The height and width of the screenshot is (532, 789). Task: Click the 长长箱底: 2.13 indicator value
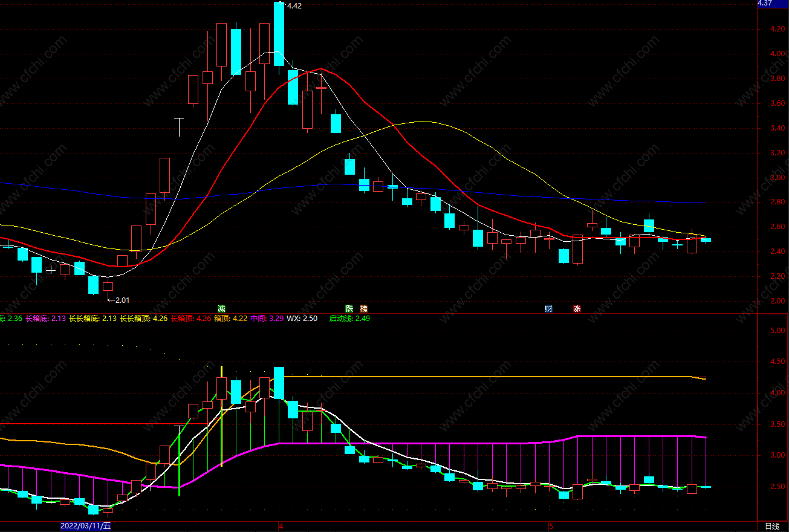(x=93, y=318)
